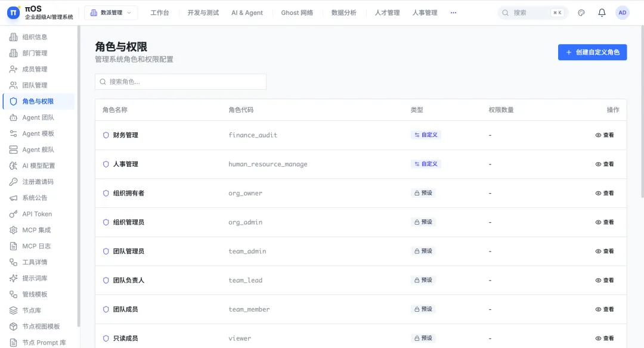Click 提示词库 sparkle icon
This screenshot has width=644, height=348.
[14, 278]
